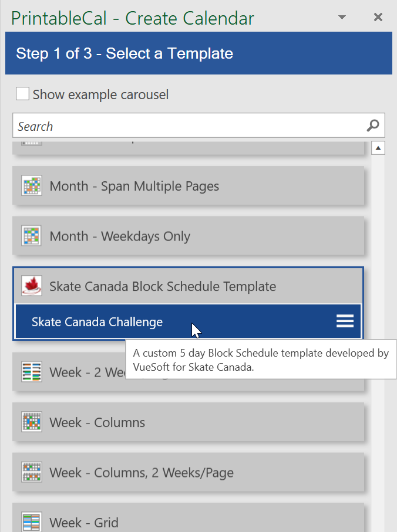Open the Skate Canada Challenge hamburger menu

click(345, 321)
